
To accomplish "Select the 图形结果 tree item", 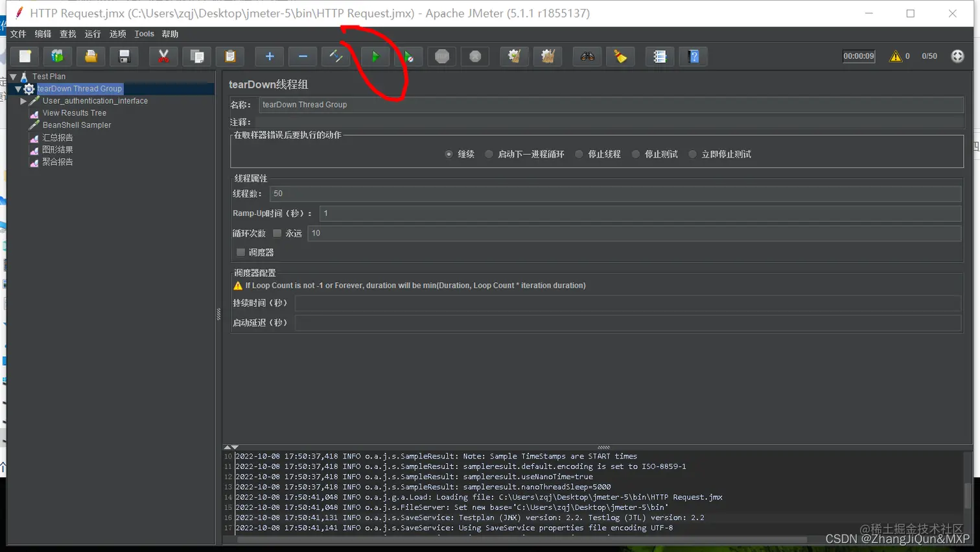I will (x=58, y=150).
